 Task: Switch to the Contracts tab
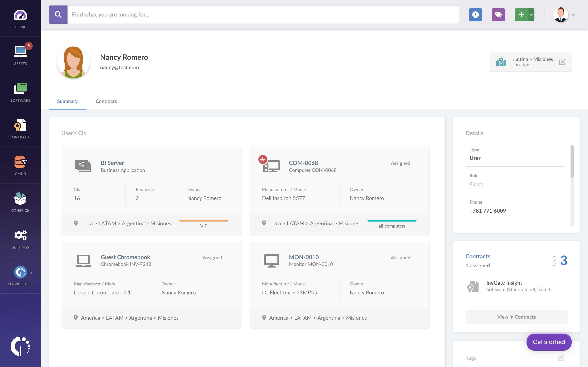[106, 101]
